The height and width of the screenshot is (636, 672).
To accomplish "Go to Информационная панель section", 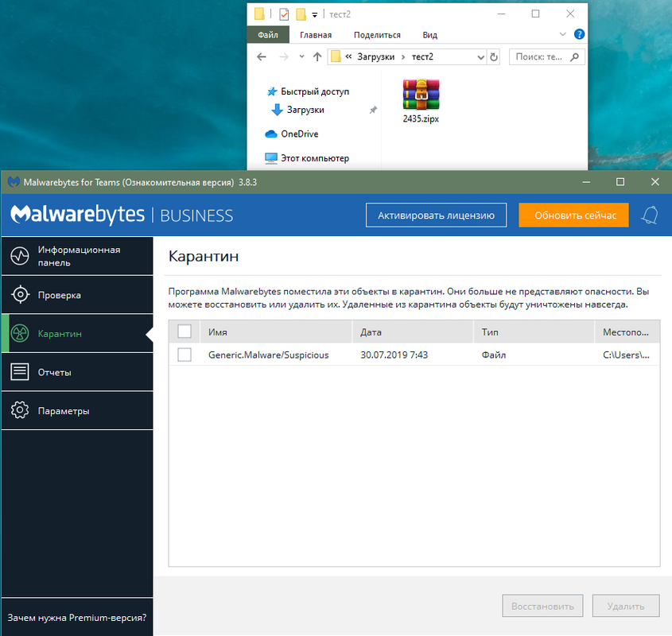I will point(77,256).
